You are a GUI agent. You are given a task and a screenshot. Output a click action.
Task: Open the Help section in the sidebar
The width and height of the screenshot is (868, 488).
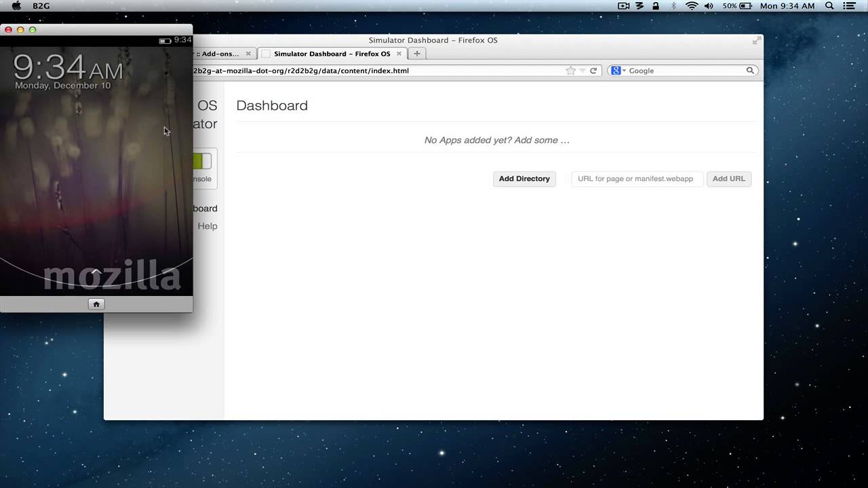tap(208, 226)
